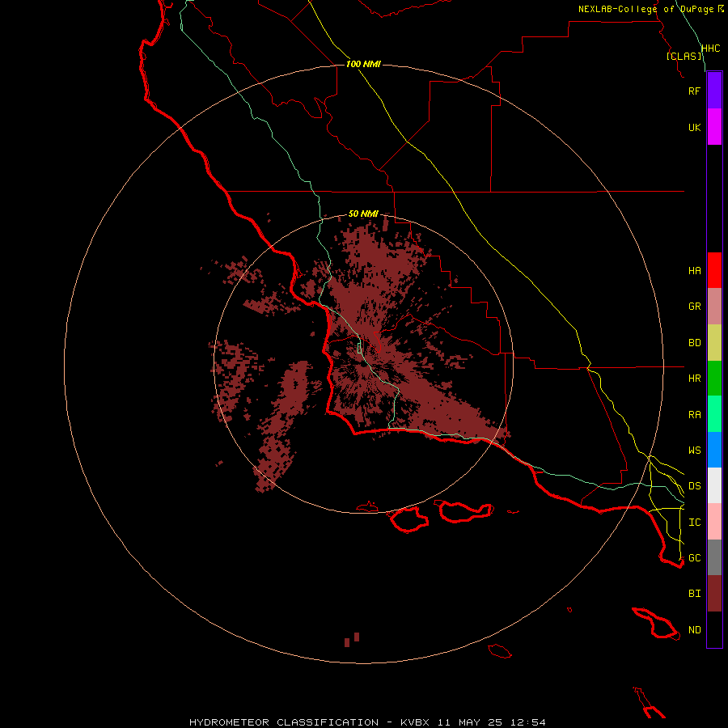Click the red HA legend swatch
This screenshot has width=728, height=728.
tap(714, 270)
